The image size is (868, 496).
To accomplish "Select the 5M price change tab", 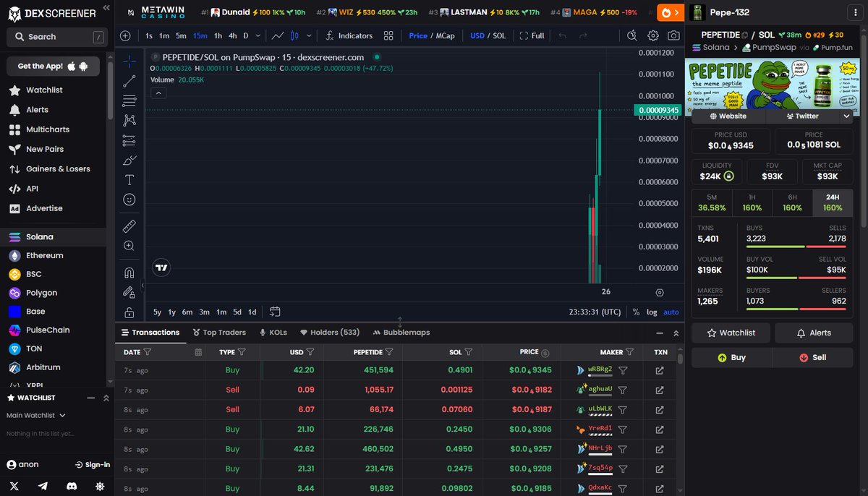I will (712, 202).
